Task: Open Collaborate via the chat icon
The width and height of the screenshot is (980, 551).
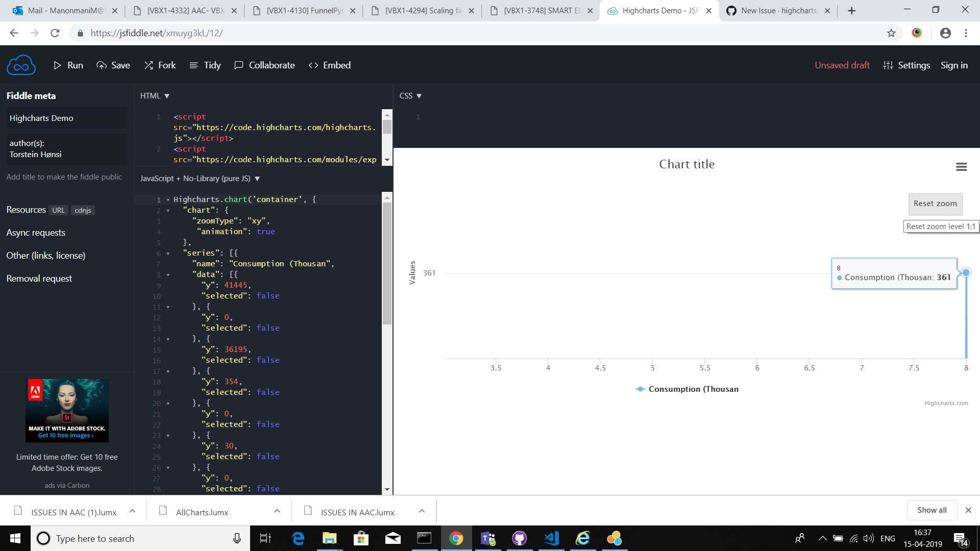Action: 238,65
